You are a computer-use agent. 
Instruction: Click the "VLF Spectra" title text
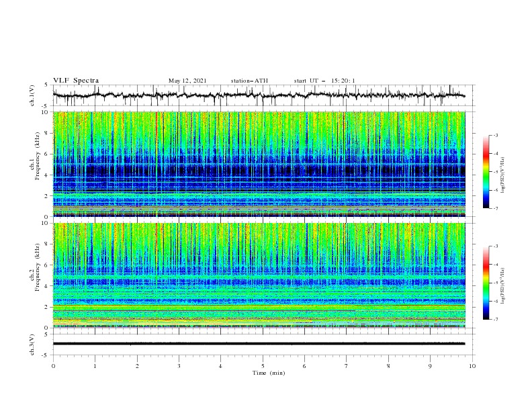tap(76, 81)
